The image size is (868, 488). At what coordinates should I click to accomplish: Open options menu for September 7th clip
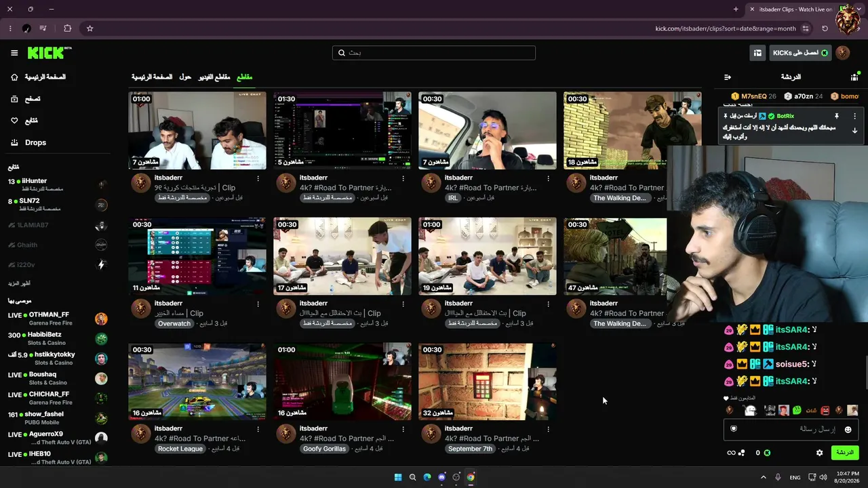(548, 429)
